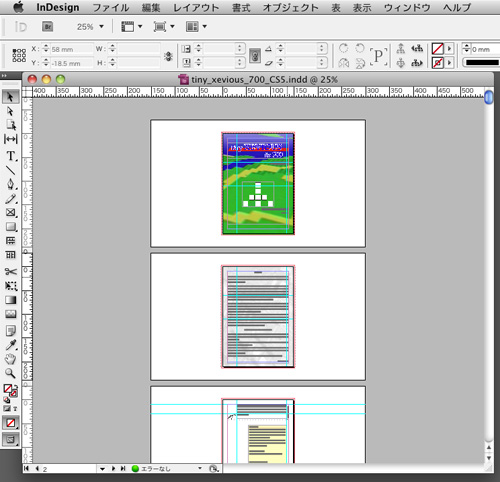
Task: Set the reference point locator grid
Action: click(19, 55)
